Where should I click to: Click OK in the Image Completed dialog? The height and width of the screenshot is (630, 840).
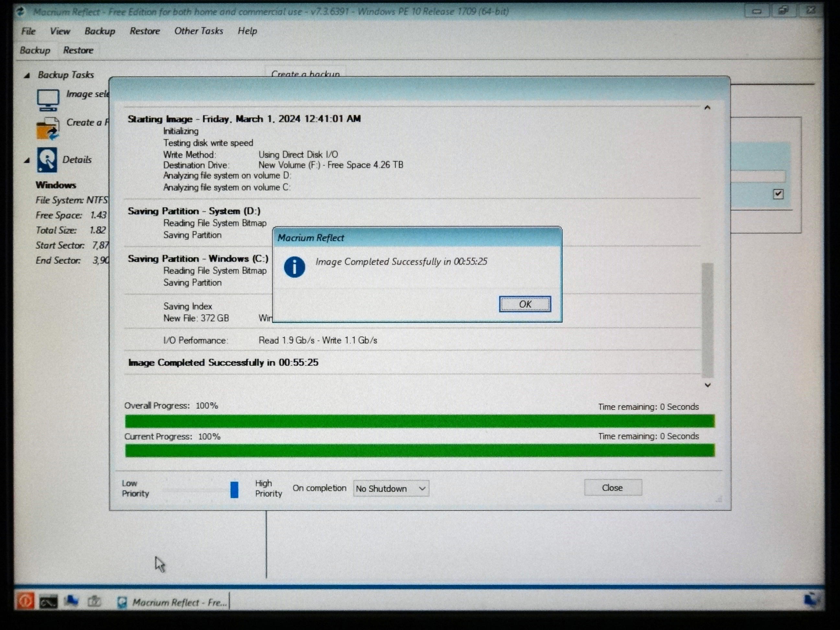click(x=525, y=304)
